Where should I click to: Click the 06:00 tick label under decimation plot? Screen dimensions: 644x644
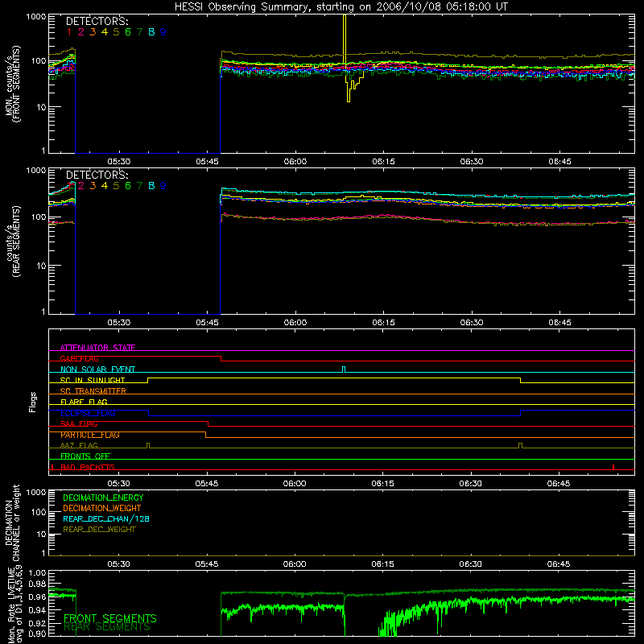295,564
